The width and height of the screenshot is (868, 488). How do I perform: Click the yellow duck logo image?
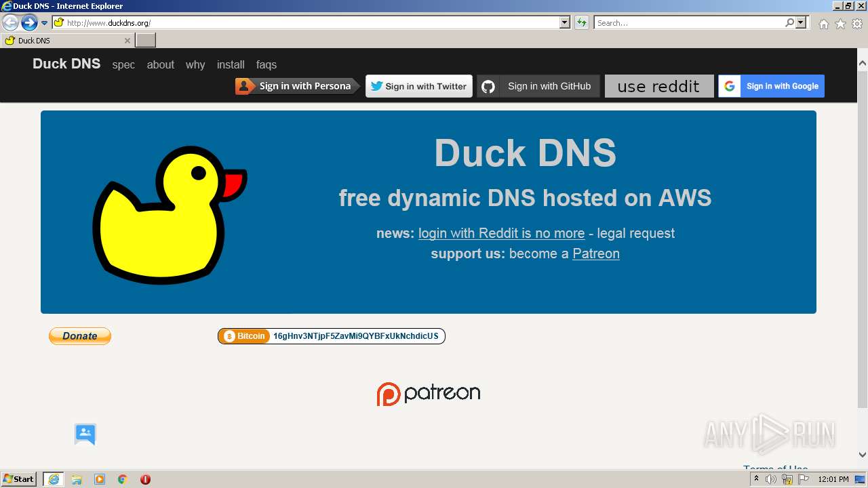tap(170, 215)
